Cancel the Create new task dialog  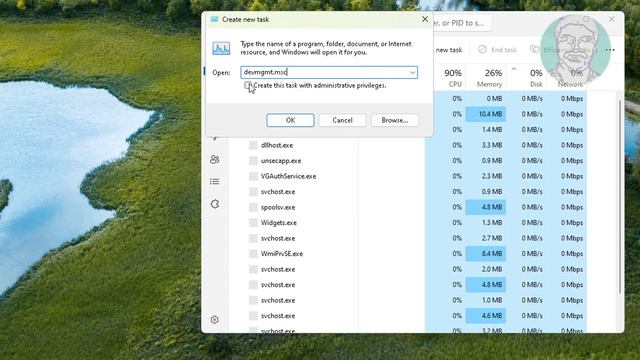coord(342,120)
